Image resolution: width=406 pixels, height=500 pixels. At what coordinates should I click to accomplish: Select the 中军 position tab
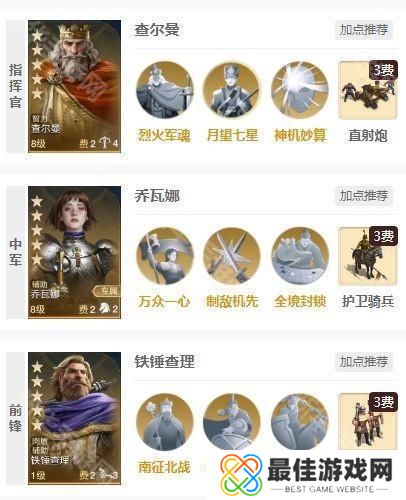pyautogui.click(x=16, y=252)
